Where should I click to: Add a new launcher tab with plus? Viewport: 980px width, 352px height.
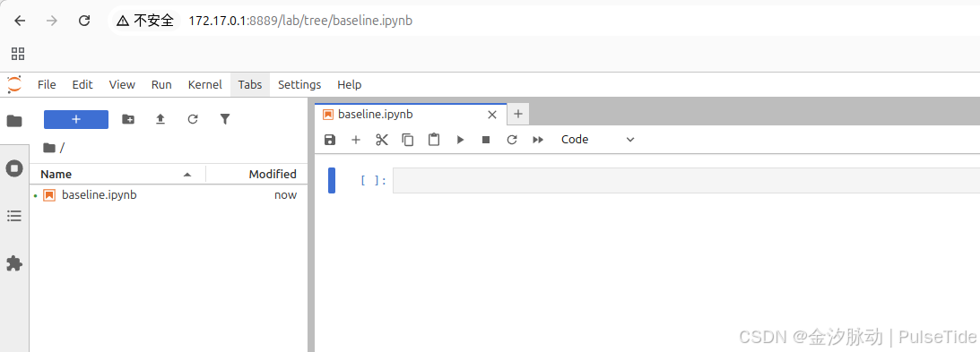click(517, 115)
